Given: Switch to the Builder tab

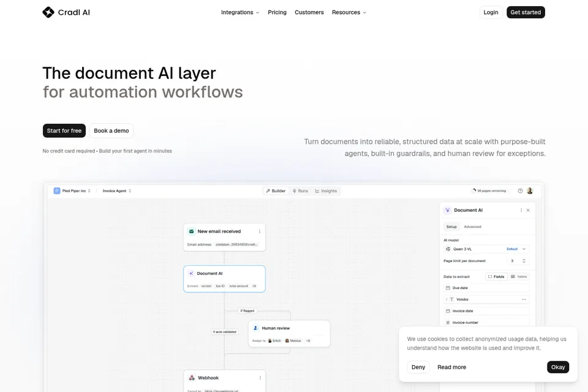Looking at the screenshot, I should coord(276,191).
